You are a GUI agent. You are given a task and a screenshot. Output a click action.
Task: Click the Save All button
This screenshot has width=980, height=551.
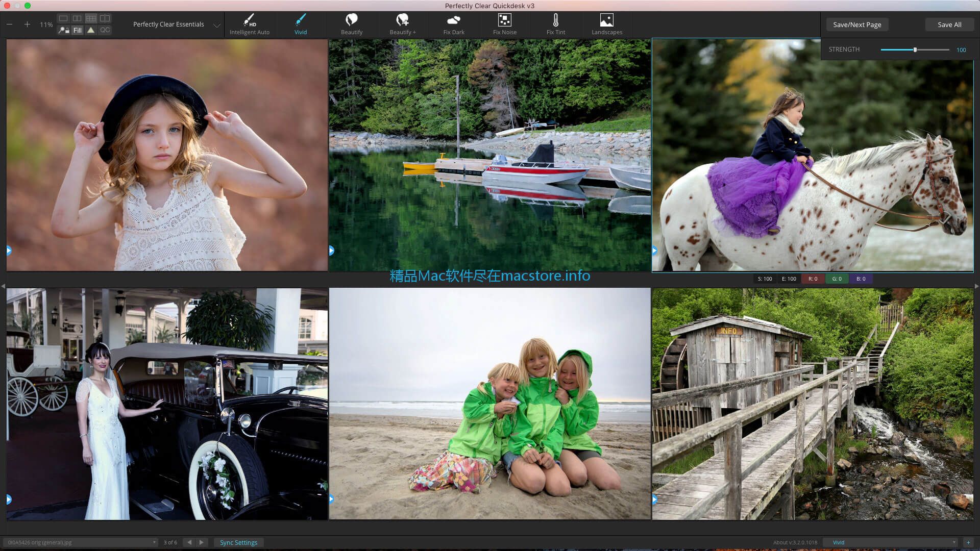(x=949, y=24)
